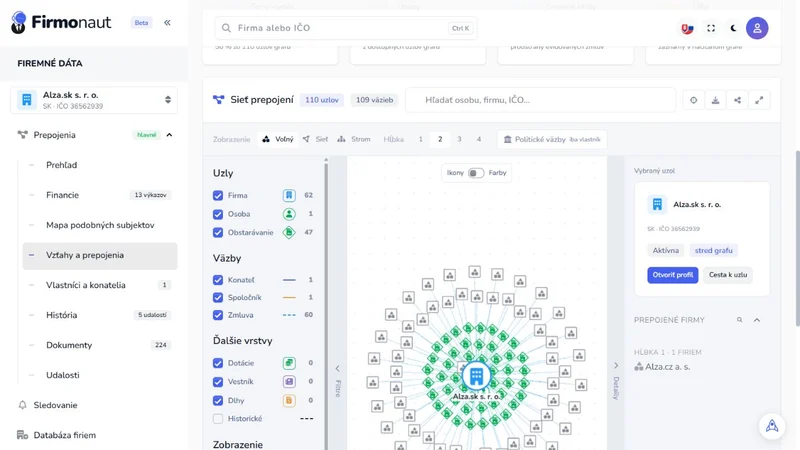Collapse the Filtre panel with left chevron
Viewport: 800px width, 450px height.
click(337, 368)
